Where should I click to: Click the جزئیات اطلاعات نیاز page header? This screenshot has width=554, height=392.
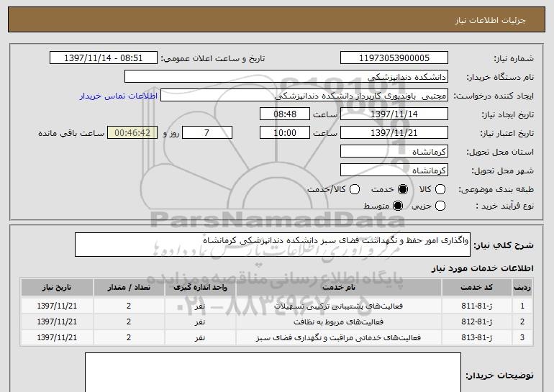coord(490,20)
